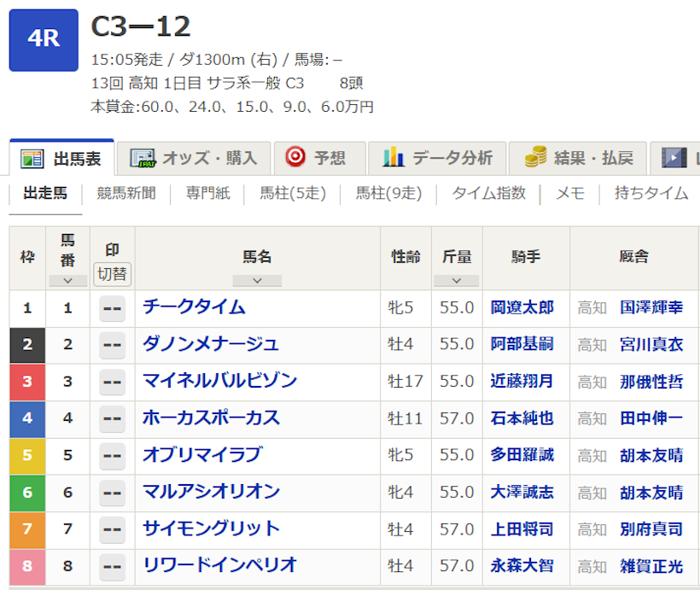Viewport: 700px width, 590px height.
Task: Click the film icon on the rightmost tab
Action: (674, 158)
